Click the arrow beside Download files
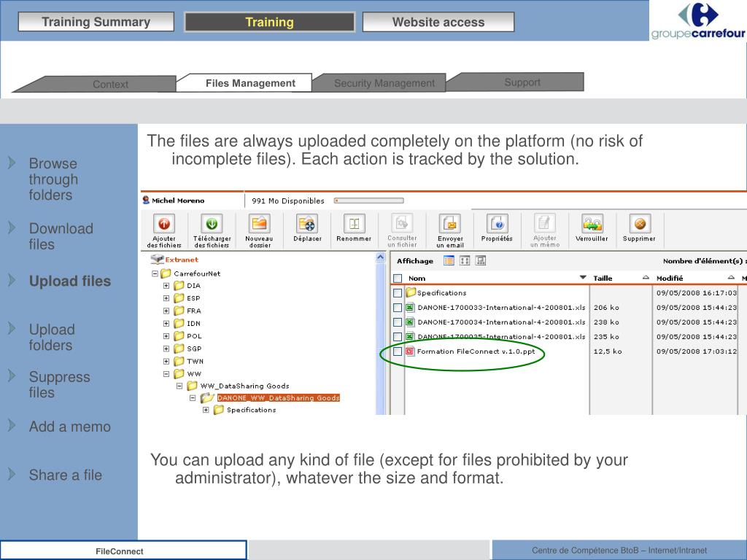Viewport: 747px width, 560px height. 12,227
